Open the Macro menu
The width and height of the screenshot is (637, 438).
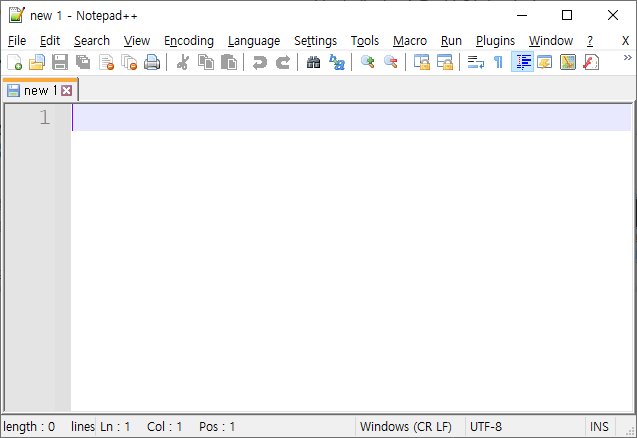[410, 41]
